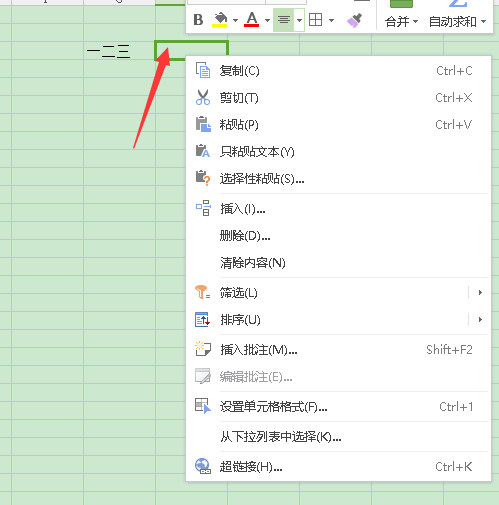The width and height of the screenshot is (499, 505).
Task: Open the 自动求和 dropdown arrow
Action: 483,22
